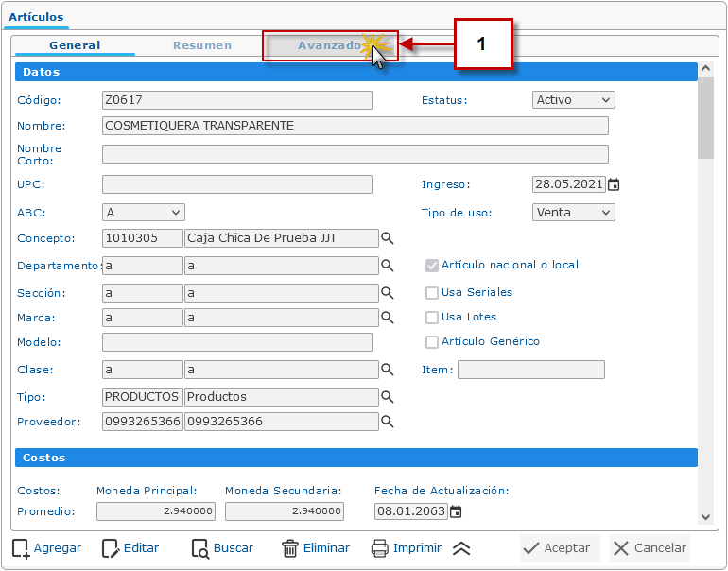Switch to the Resumen tab
Screen dimensions: 728x571
(x=202, y=45)
